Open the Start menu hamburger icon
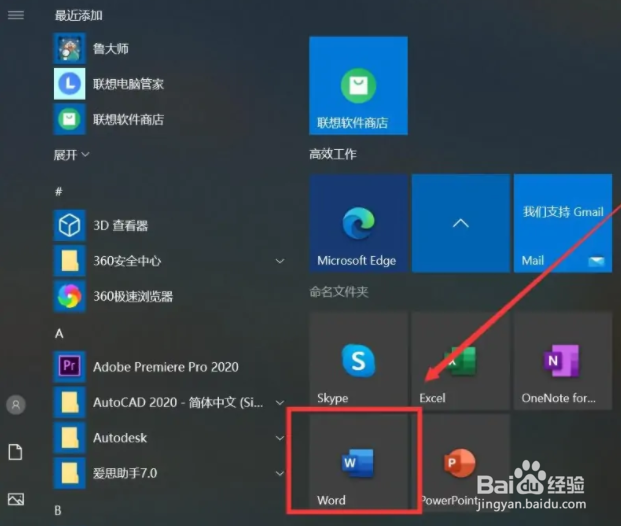Viewport: 621px width, 526px height. coord(16,15)
